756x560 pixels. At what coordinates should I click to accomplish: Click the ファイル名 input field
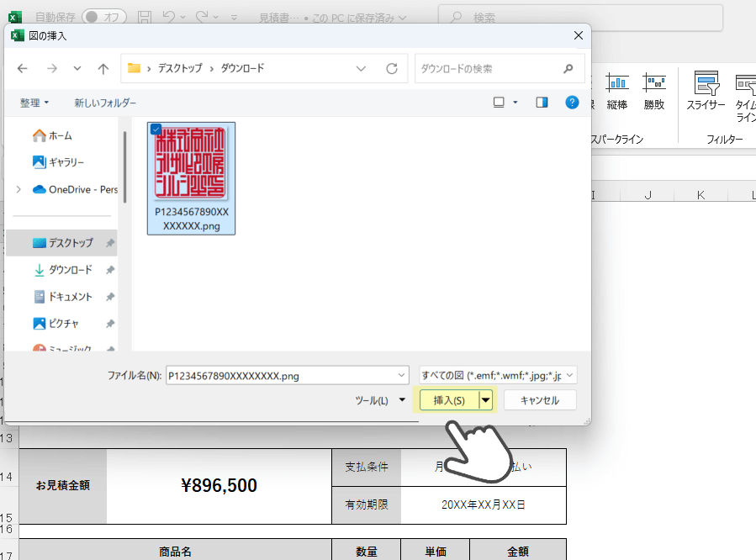coord(288,375)
